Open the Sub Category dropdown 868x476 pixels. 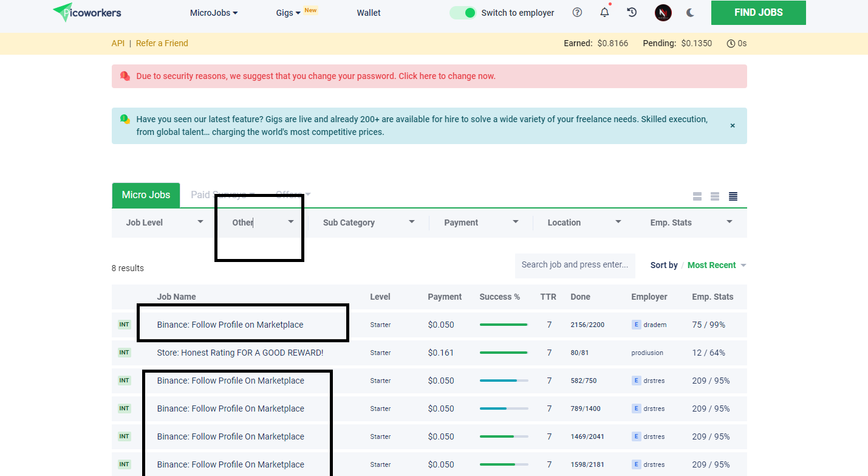(x=369, y=222)
